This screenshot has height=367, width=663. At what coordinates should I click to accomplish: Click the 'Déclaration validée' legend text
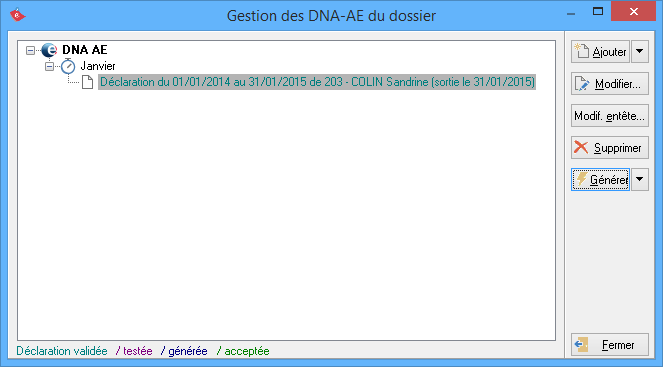[x=62, y=351]
